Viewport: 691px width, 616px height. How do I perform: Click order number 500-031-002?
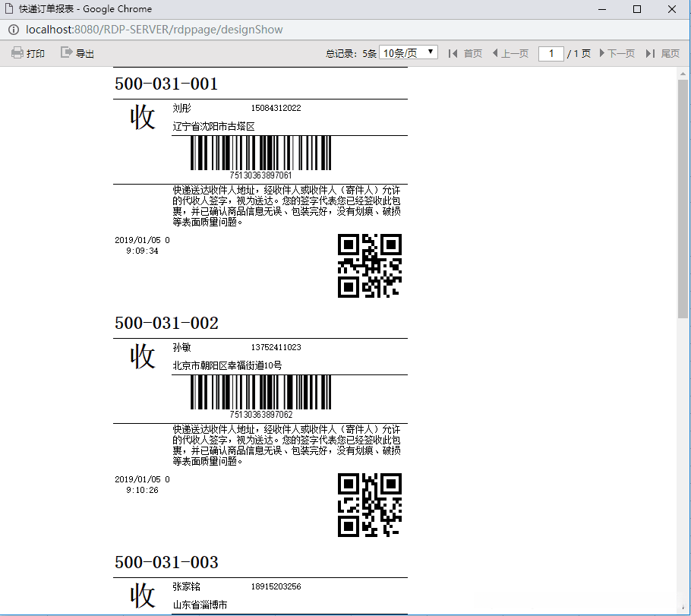[x=166, y=323]
